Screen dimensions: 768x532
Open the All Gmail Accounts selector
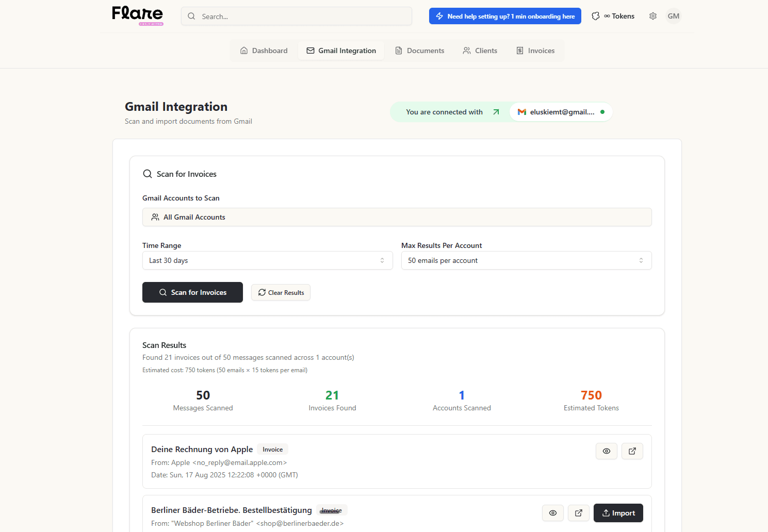point(397,217)
